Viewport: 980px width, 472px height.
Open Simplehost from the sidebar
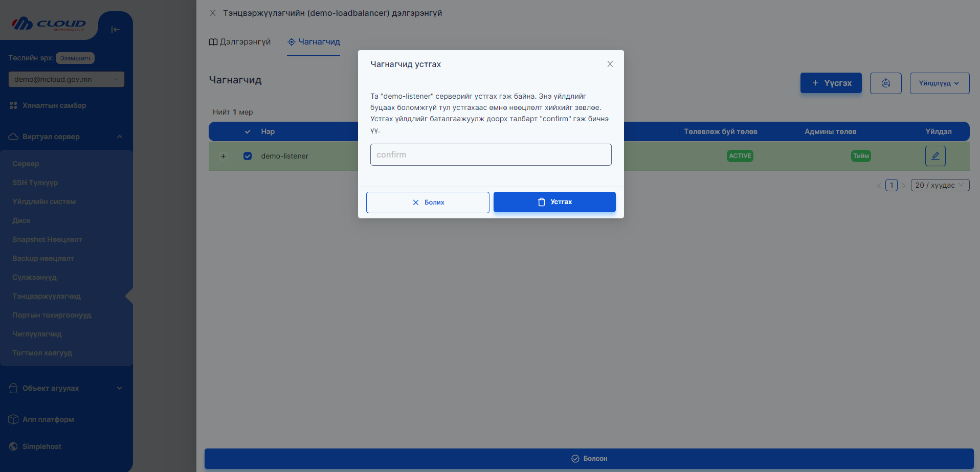[x=42, y=446]
